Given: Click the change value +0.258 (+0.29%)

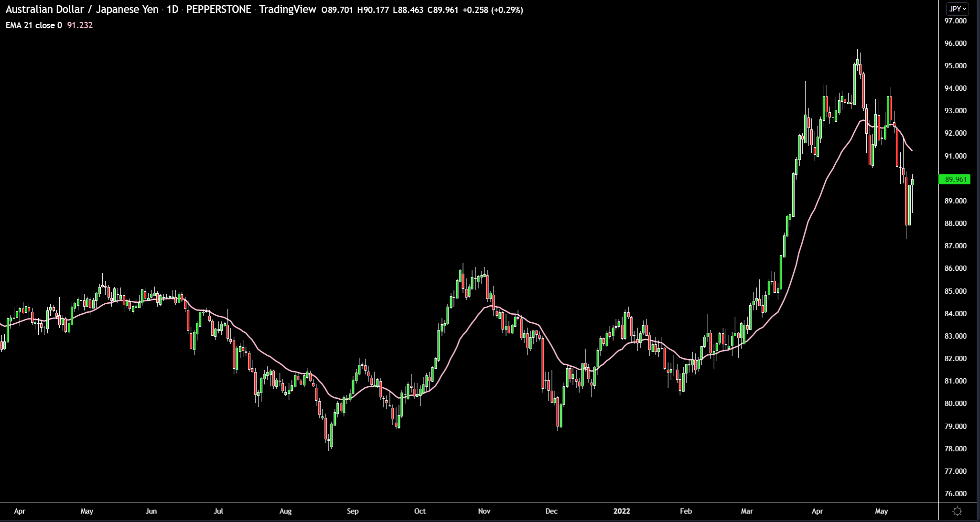Looking at the screenshot, I should (x=493, y=10).
